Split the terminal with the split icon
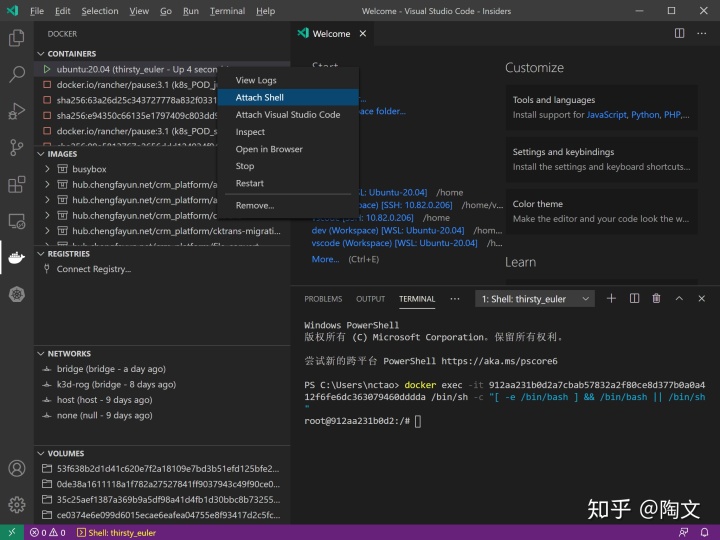 634,298
